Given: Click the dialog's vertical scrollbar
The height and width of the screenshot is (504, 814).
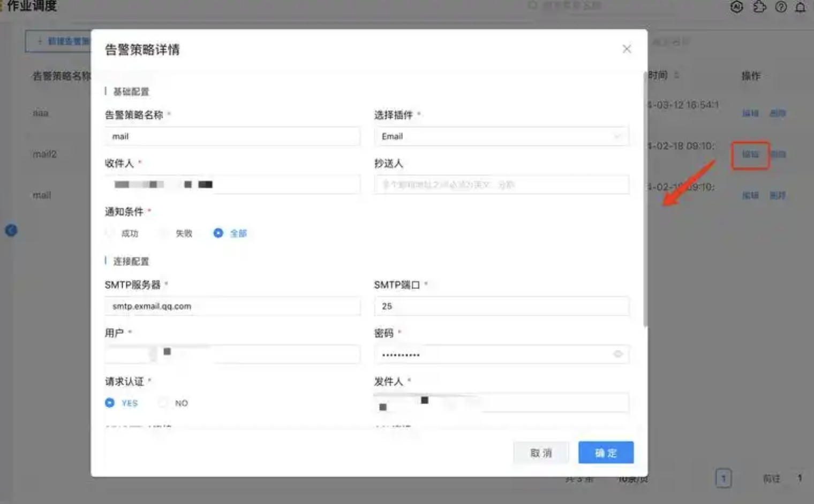Looking at the screenshot, I should point(645,198).
